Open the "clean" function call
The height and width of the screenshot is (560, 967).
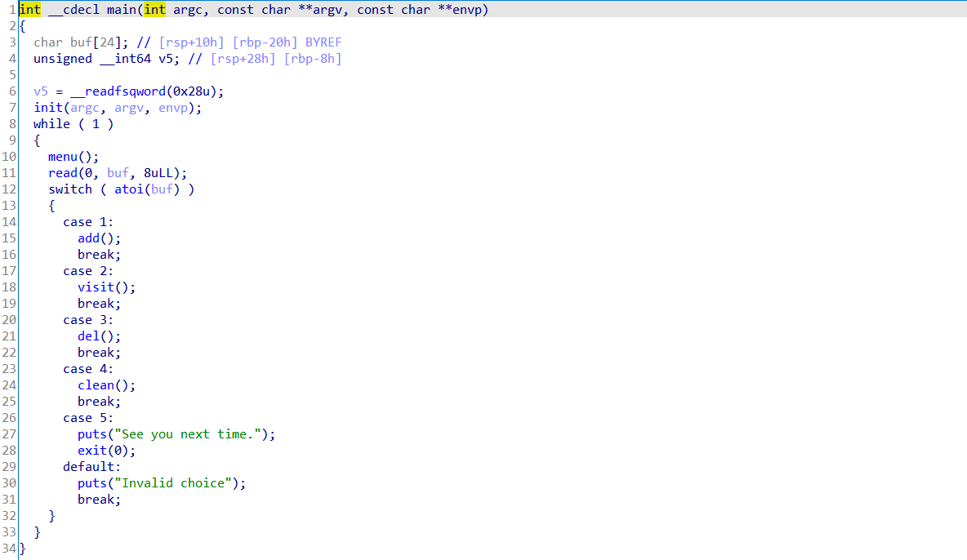[x=96, y=385]
